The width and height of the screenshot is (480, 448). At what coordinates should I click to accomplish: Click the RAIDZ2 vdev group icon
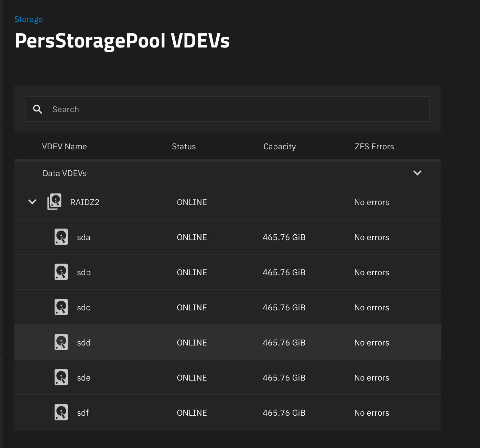[54, 202]
